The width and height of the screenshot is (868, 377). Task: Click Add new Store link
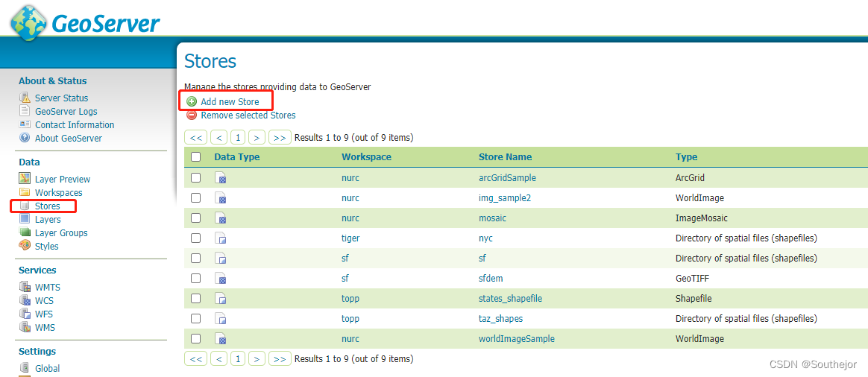click(230, 102)
